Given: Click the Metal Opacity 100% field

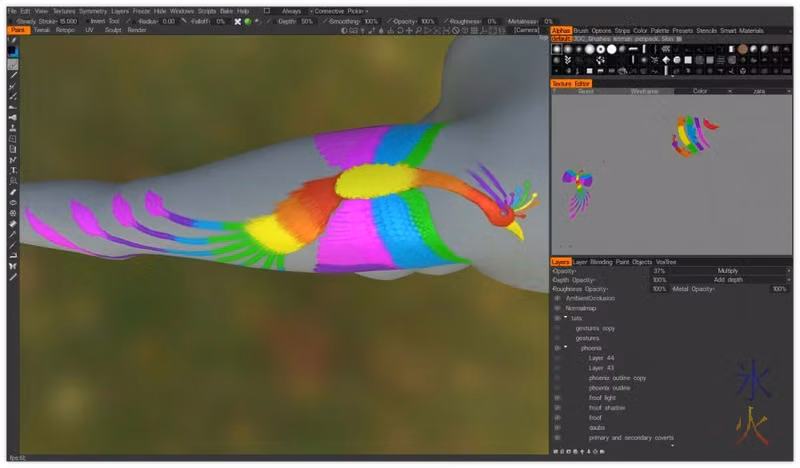Looking at the screenshot, I should 779,289.
